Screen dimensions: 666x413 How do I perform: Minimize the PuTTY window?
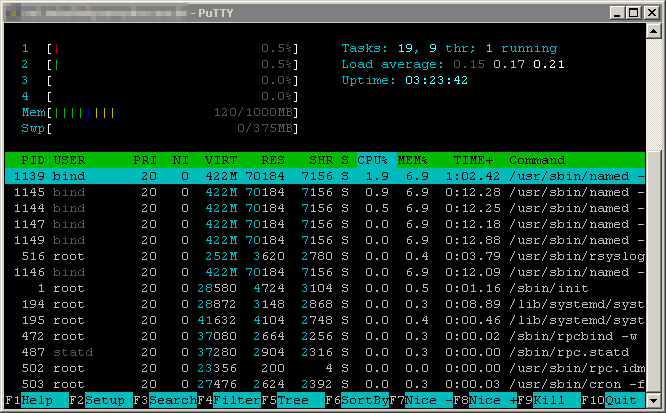pyautogui.click(x=617, y=13)
